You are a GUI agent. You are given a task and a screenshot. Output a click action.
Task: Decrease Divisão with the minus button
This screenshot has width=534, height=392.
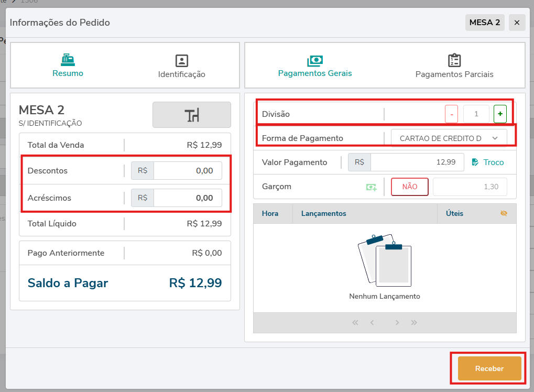point(451,114)
